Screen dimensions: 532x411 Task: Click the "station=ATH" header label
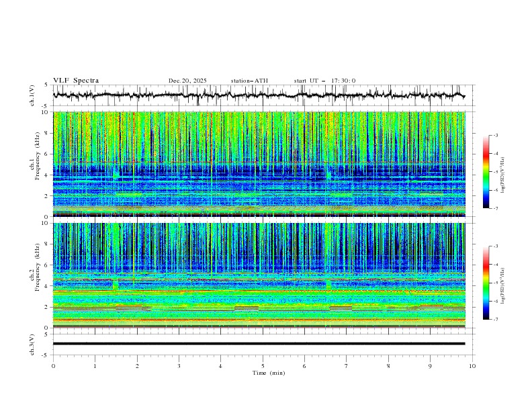click(249, 81)
